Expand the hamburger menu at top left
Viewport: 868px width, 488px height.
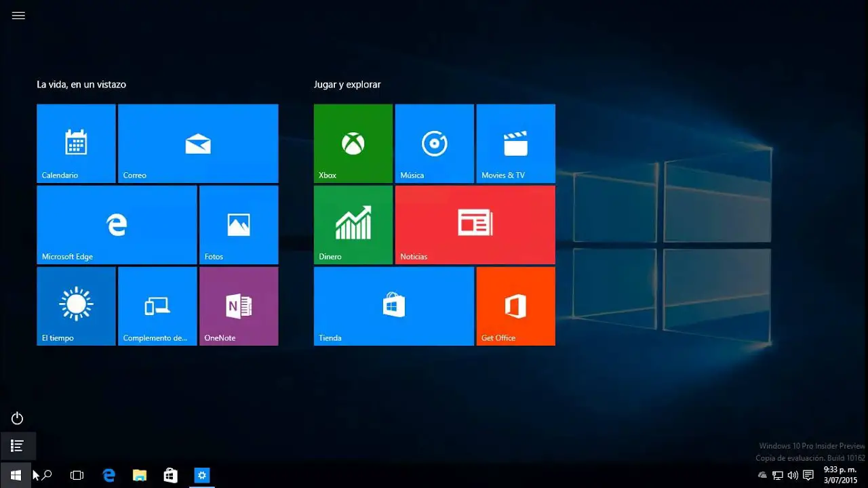pos(18,16)
